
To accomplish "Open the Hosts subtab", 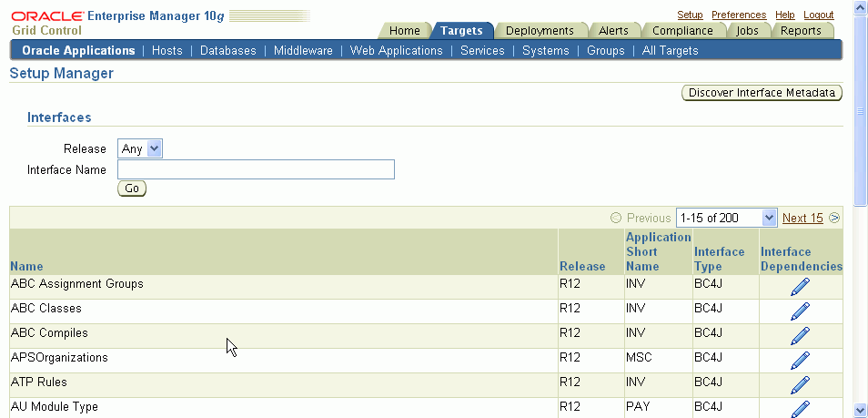I will pyautogui.click(x=167, y=50).
